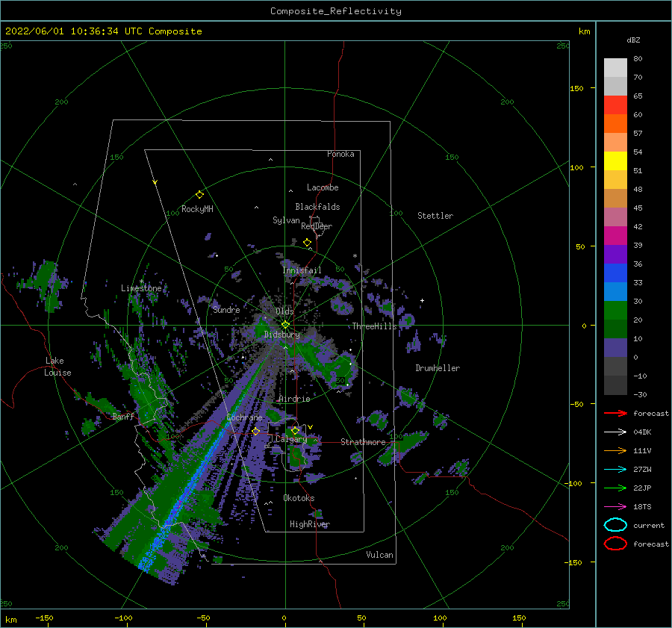Click the 150 tick on right km axis

[576, 88]
